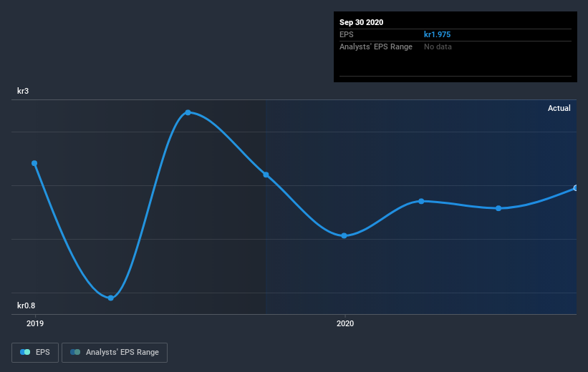
Task: Select the first EPS data point above 2019 tick
Action: point(34,163)
